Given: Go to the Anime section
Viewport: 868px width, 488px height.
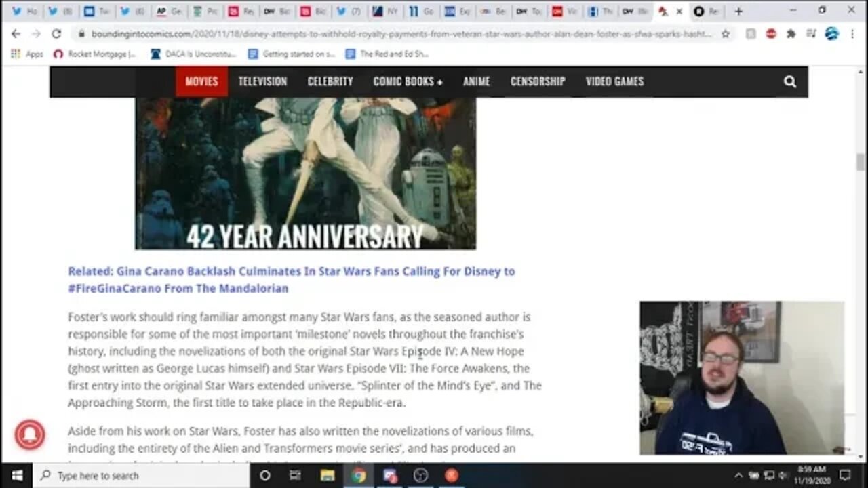Looking at the screenshot, I should click(x=476, y=81).
